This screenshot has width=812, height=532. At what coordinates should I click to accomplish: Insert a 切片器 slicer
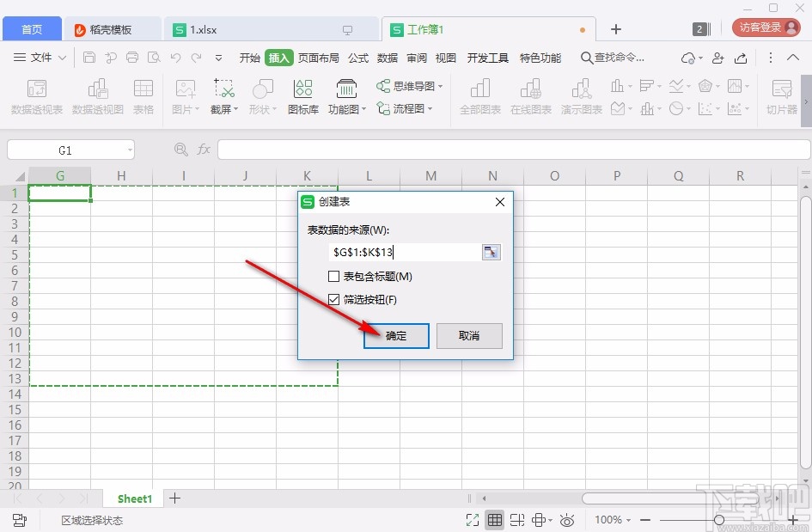[x=780, y=95]
